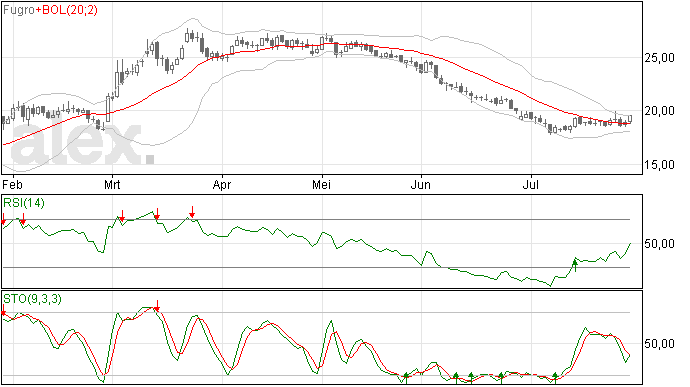The image size is (690, 387).
Task: Click the alex. watermark logo
Action: pos(82,144)
